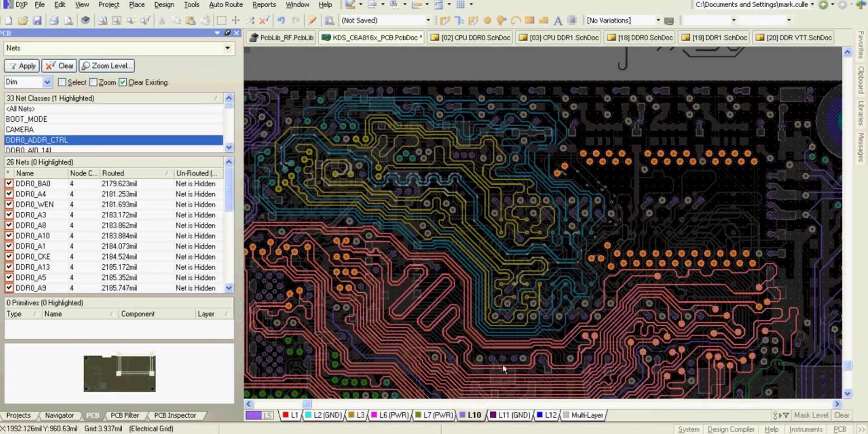Image resolution: width=868 pixels, height=434 pixels.
Task: Toggle the Select checkbox in PCB panel
Action: pyautogui.click(x=62, y=82)
